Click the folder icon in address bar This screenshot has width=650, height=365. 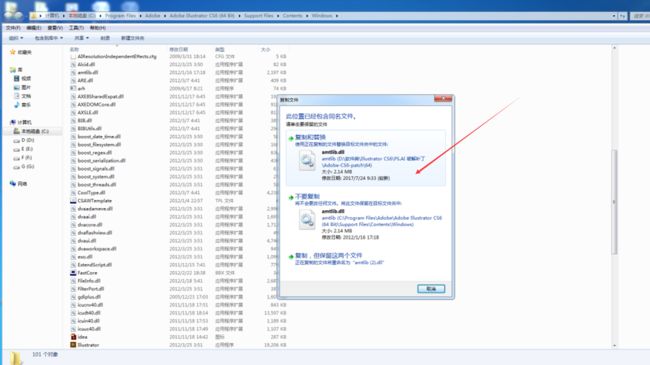(x=34, y=16)
